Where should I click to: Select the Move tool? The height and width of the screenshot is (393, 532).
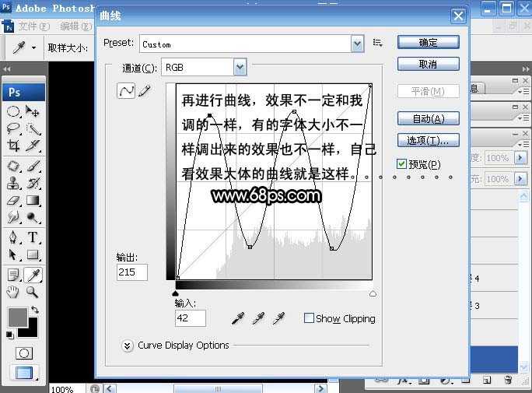point(33,111)
